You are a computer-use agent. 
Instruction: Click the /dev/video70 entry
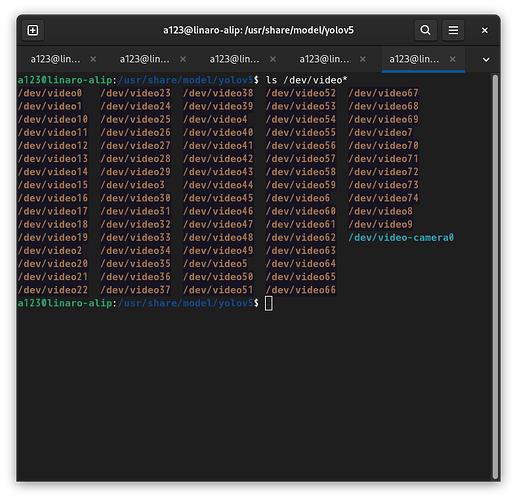point(384,146)
